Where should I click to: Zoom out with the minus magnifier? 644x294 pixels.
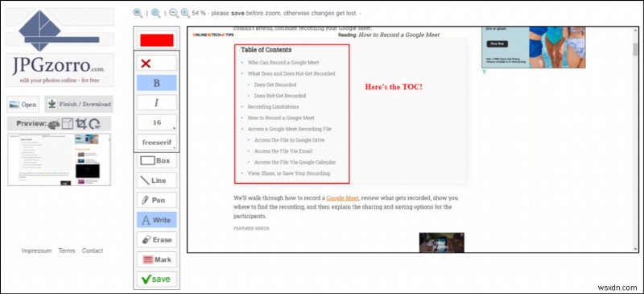(174, 13)
